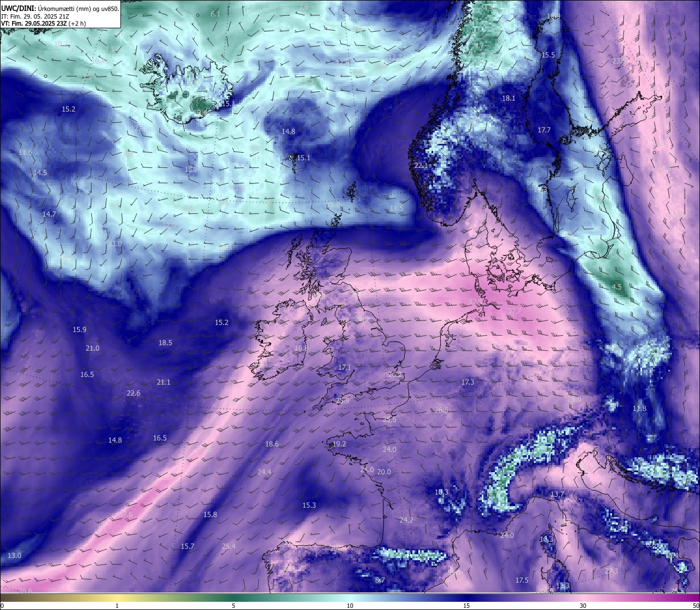Select the 17.7 value over the Baltic
Screen dimensions: 700x610
pyautogui.click(x=544, y=130)
